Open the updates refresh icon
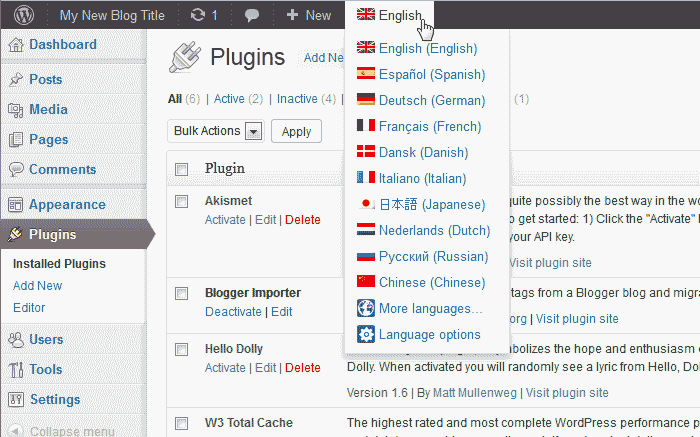The width and height of the screenshot is (700, 437). 199,15
